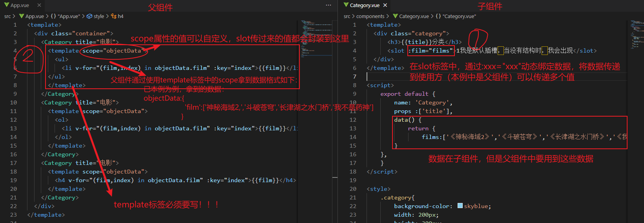This screenshot has width=644, height=223.
Task: Click the <ul> opening tag on line 5
Action: tap(62, 59)
